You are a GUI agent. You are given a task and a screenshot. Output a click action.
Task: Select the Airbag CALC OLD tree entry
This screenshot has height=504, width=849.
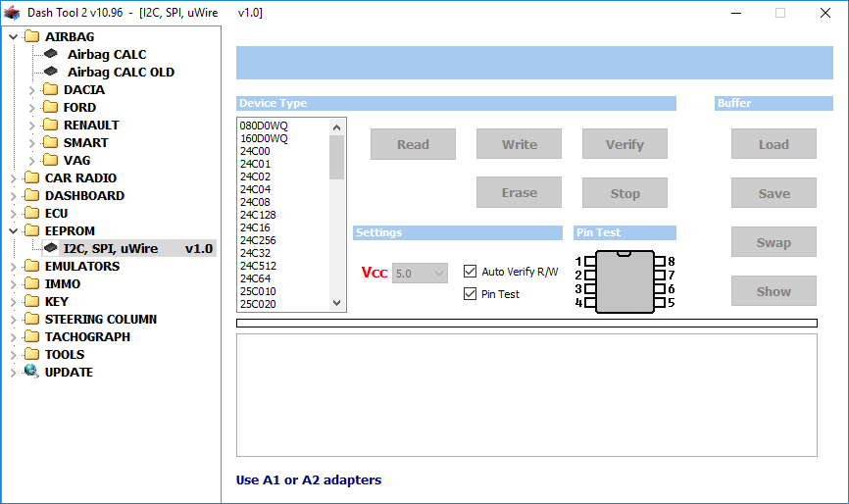121,72
